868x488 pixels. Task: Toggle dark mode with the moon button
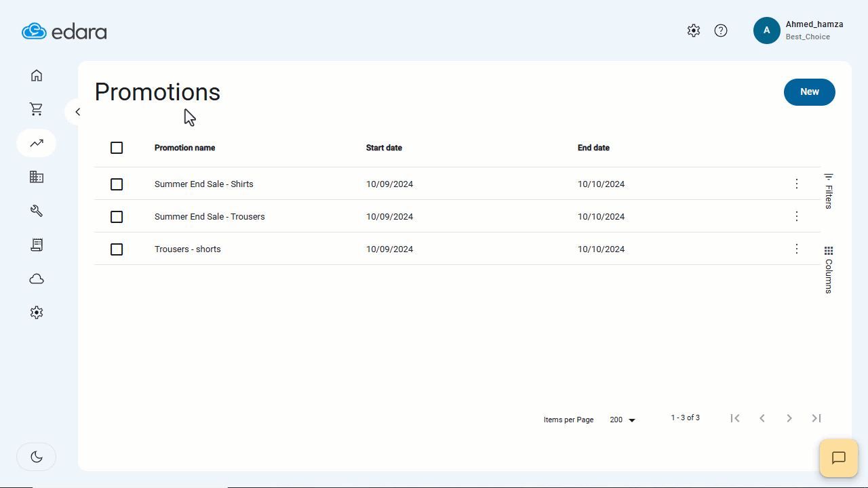(37, 457)
